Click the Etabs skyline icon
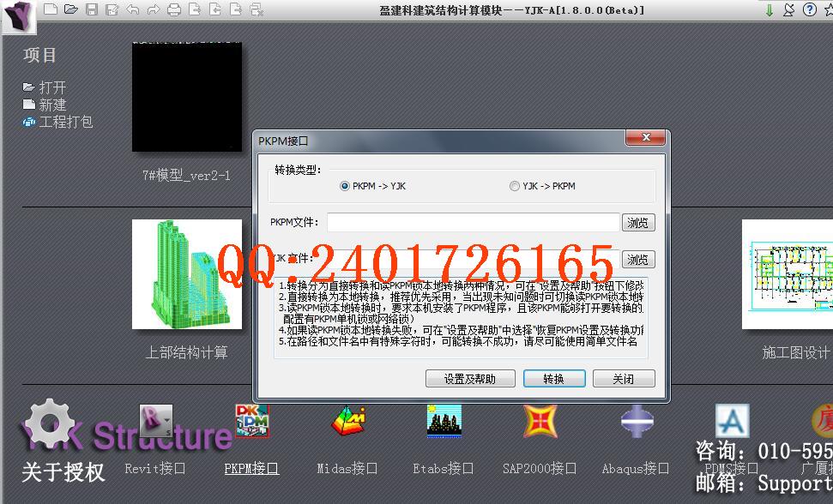This screenshot has height=504, width=833. point(444,421)
